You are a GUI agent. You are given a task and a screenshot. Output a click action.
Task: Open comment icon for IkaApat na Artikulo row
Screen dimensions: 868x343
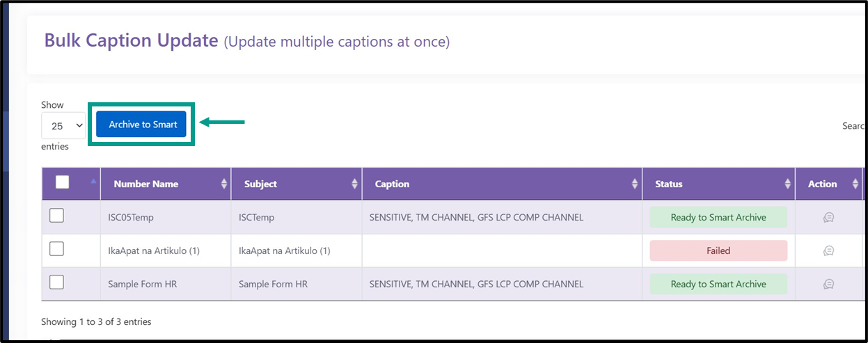tap(828, 250)
